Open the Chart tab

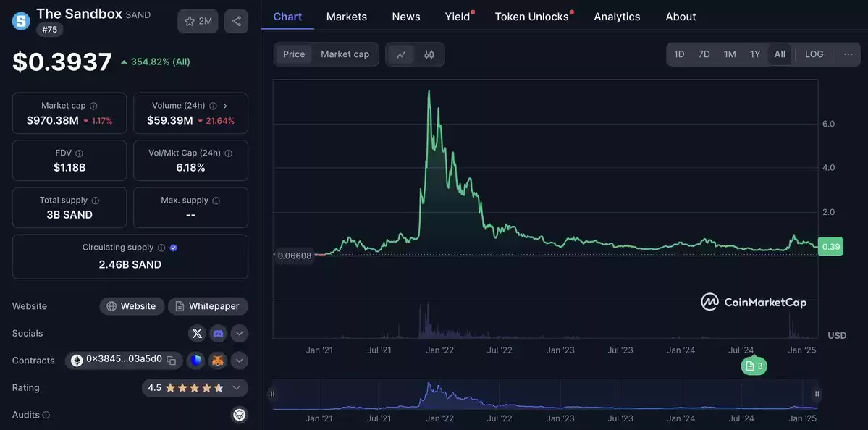[x=288, y=17]
